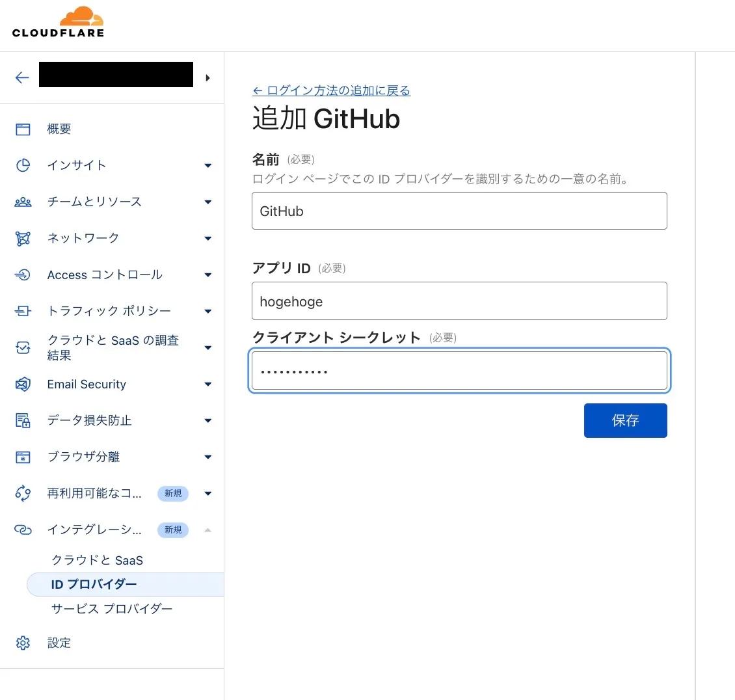The width and height of the screenshot is (735, 700).
Task: Click the チームとリソース people icon
Action: pyautogui.click(x=23, y=202)
